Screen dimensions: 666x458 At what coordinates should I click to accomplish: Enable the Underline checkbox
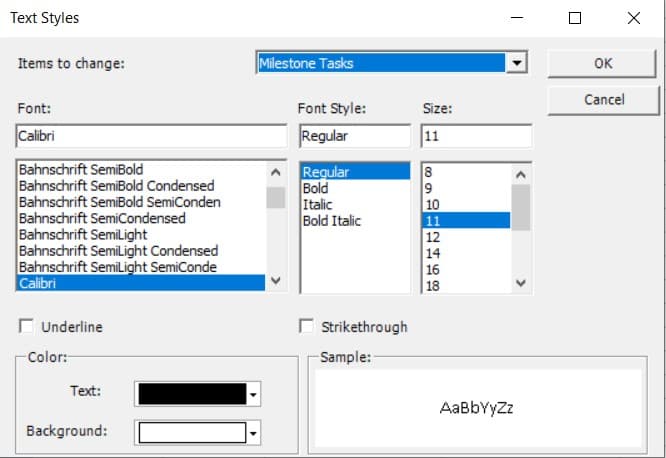click(x=26, y=326)
